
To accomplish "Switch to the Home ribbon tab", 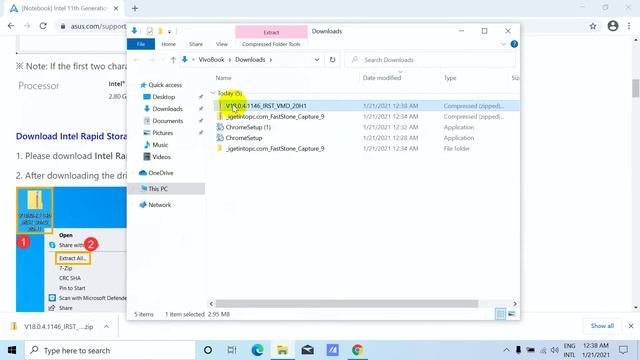I will point(169,44).
